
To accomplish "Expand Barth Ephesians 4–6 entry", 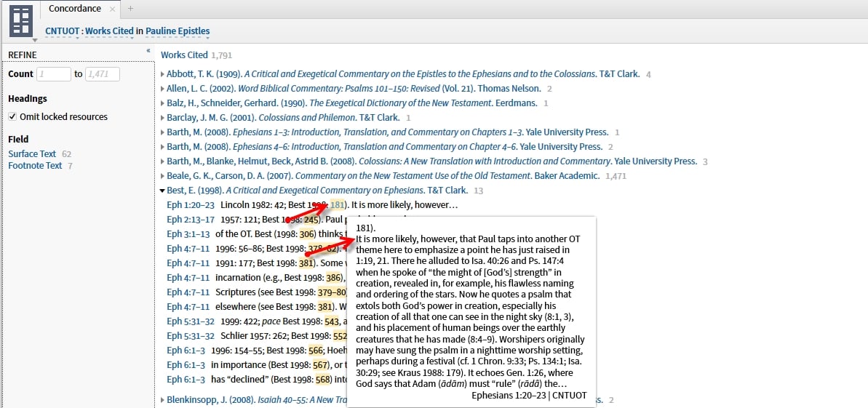I will [x=162, y=147].
